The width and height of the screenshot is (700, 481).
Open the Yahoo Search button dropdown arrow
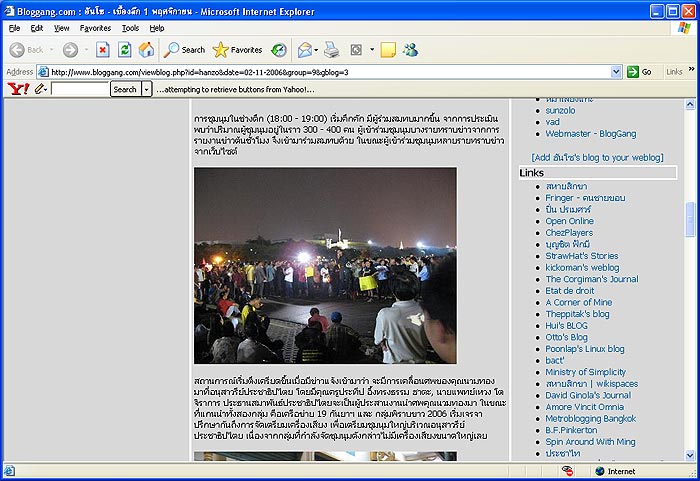pos(146,89)
